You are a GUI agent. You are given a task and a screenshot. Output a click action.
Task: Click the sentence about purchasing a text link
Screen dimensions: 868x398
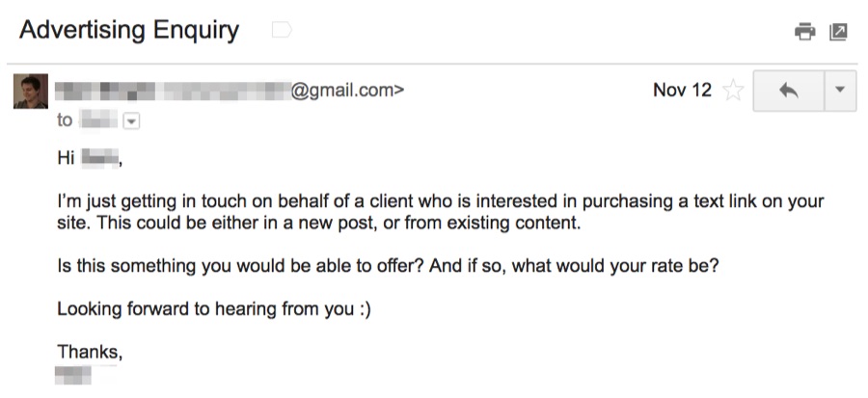click(441, 201)
